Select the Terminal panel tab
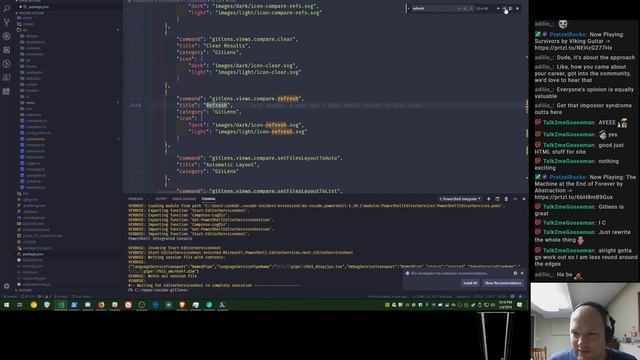Screen dimensions: 640x360 pos(208,199)
